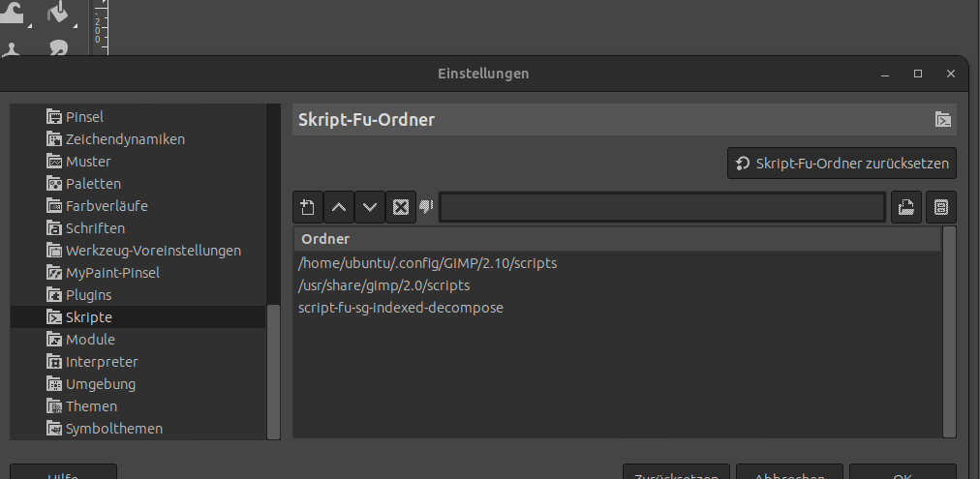Close the Einstellungen dialog
The image size is (980, 479).
click(x=951, y=74)
